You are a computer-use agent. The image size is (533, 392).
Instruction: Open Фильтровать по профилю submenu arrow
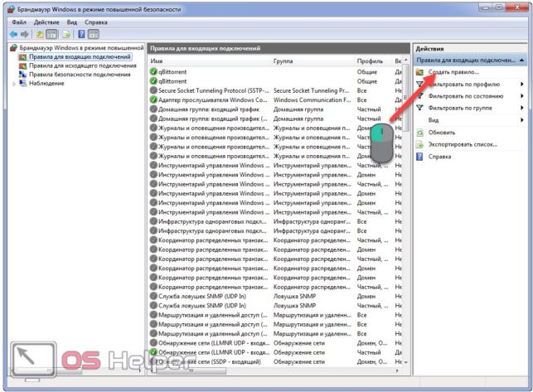click(521, 85)
